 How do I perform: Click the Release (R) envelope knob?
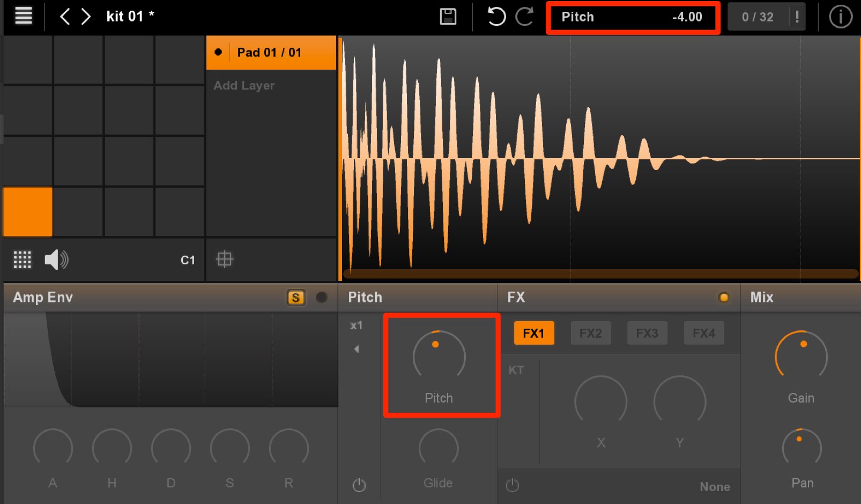coord(288,448)
